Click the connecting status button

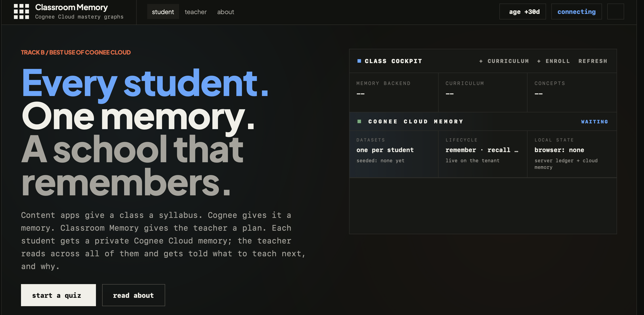tap(577, 11)
